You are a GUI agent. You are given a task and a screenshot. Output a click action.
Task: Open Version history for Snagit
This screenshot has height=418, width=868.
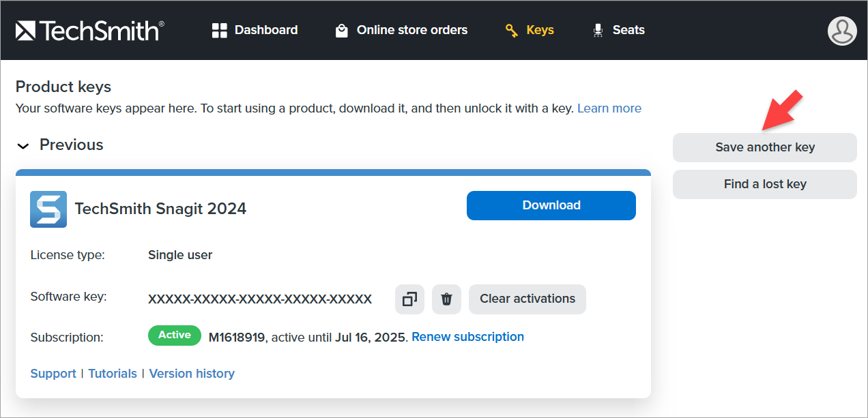(x=191, y=373)
